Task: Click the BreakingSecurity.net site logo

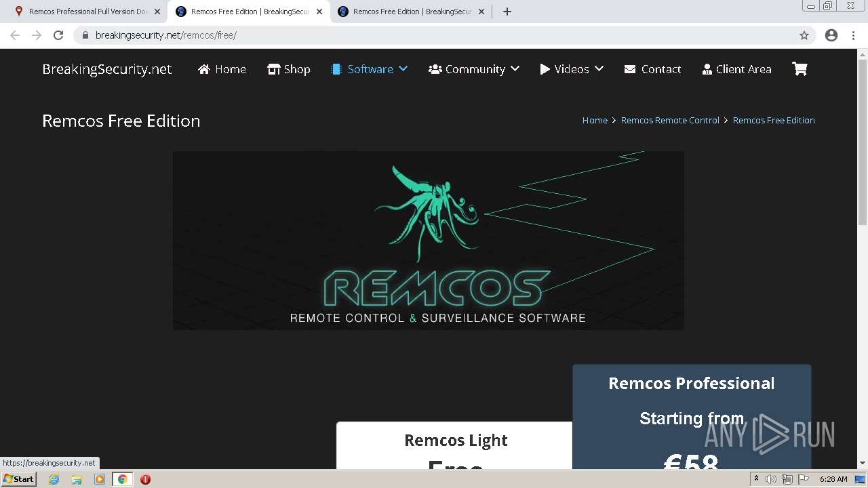Action: pos(107,69)
